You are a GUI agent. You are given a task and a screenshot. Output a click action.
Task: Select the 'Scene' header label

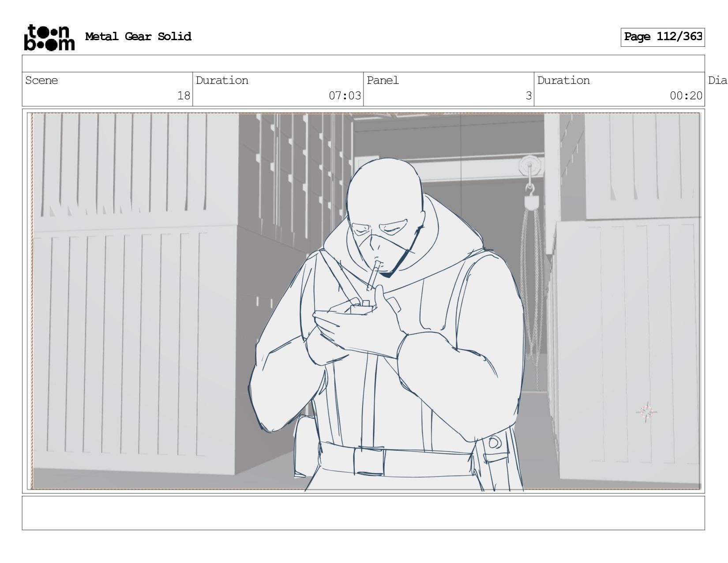[41, 80]
